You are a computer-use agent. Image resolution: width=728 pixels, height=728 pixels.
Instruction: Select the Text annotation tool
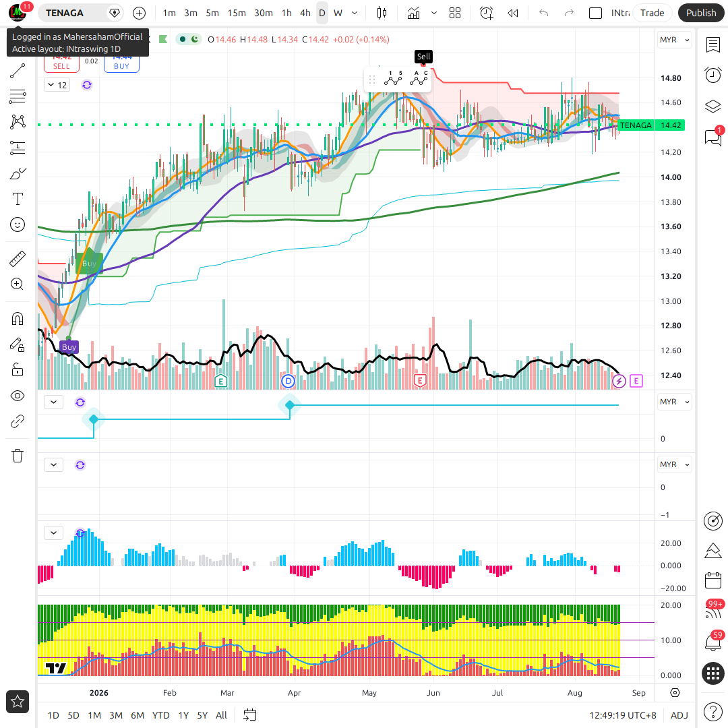point(17,199)
